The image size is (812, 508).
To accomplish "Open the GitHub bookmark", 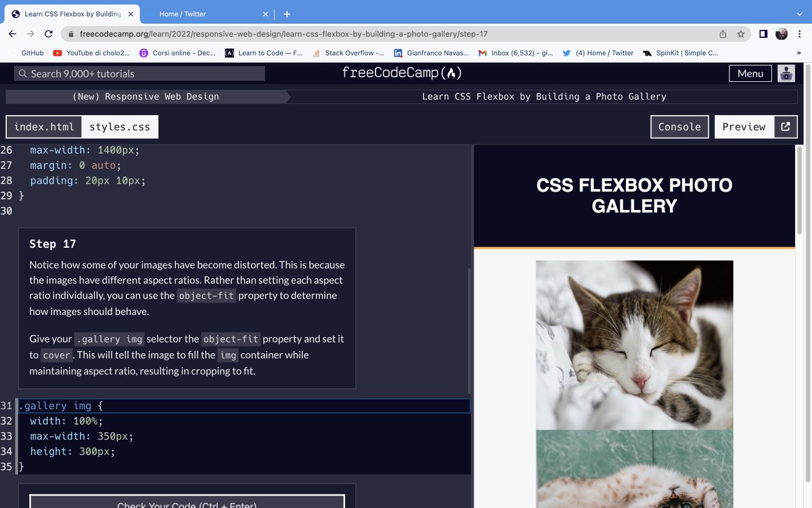I will tap(26, 53).
